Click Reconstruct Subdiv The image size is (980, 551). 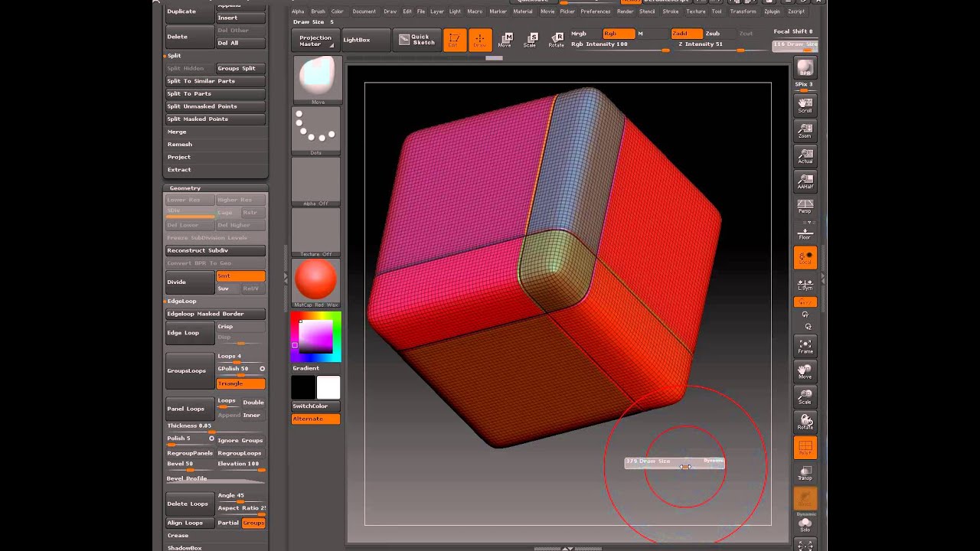[216, 251]
